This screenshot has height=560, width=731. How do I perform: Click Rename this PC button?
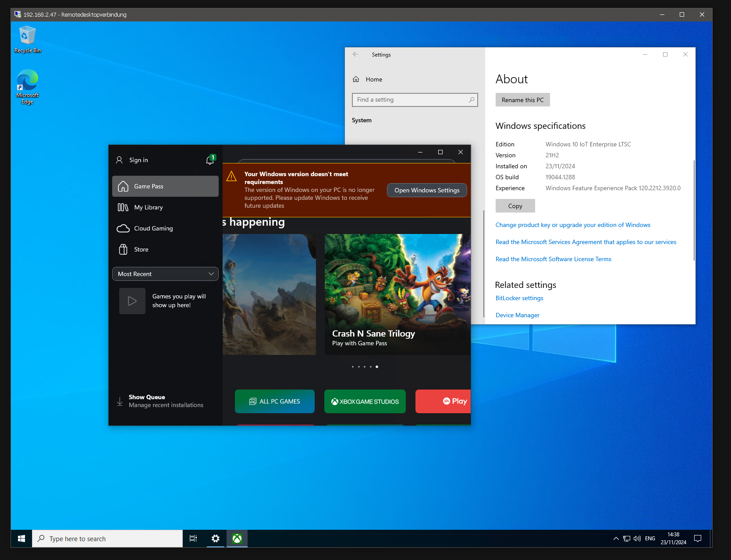523,100
